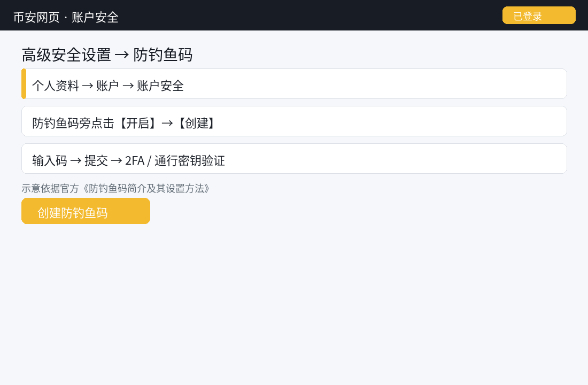Click the yellow accent bar on first step
This screenshot has width=588, height=385.
[x=24, y=83]
